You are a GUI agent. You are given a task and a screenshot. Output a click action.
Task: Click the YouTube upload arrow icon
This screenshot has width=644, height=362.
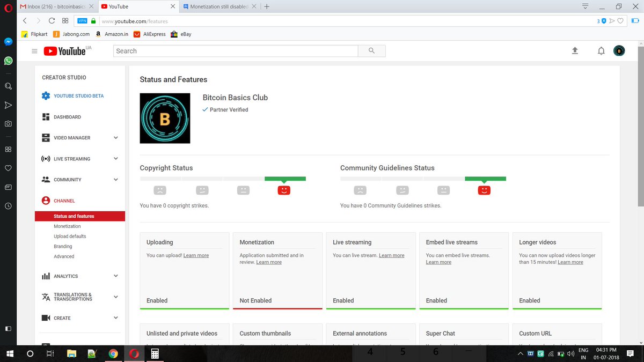(x=575, y=51)
